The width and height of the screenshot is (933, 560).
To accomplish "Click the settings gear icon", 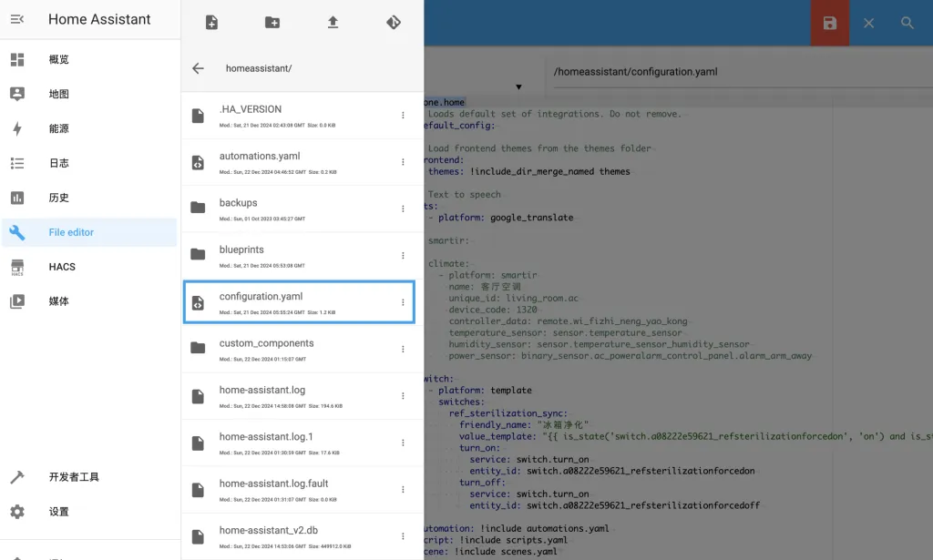I will click(x=17, y=511).
